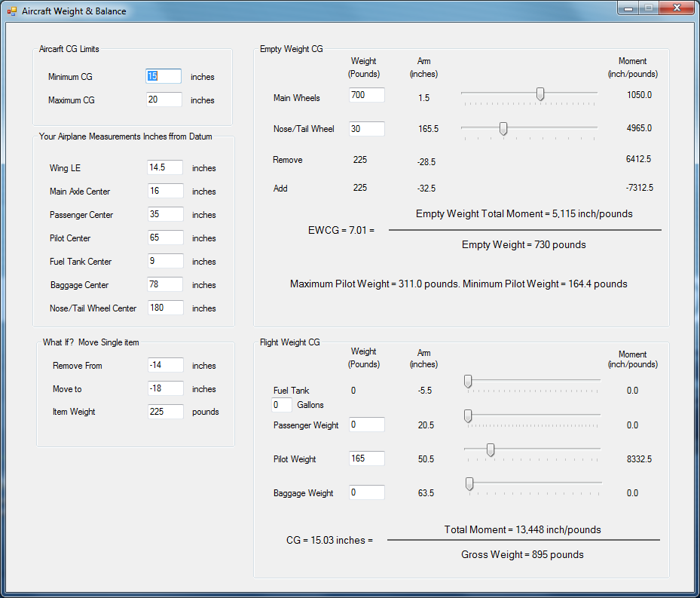Edit Nose/Tail Wheel Center value

pos(165,308)
